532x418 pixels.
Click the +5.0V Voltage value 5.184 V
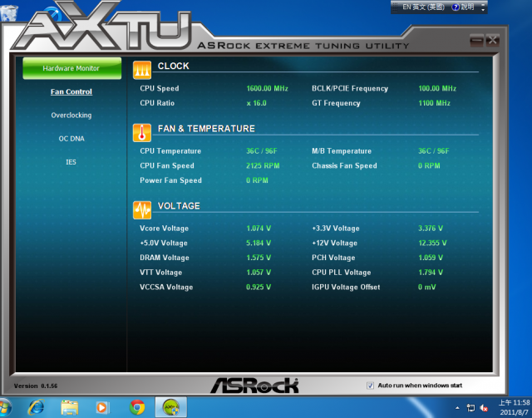click(x=259, y=243)
